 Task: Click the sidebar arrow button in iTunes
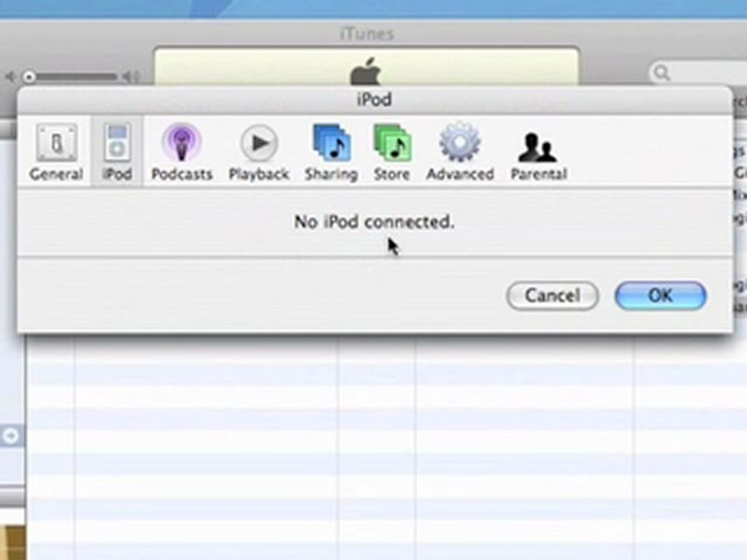pos(10,436)
